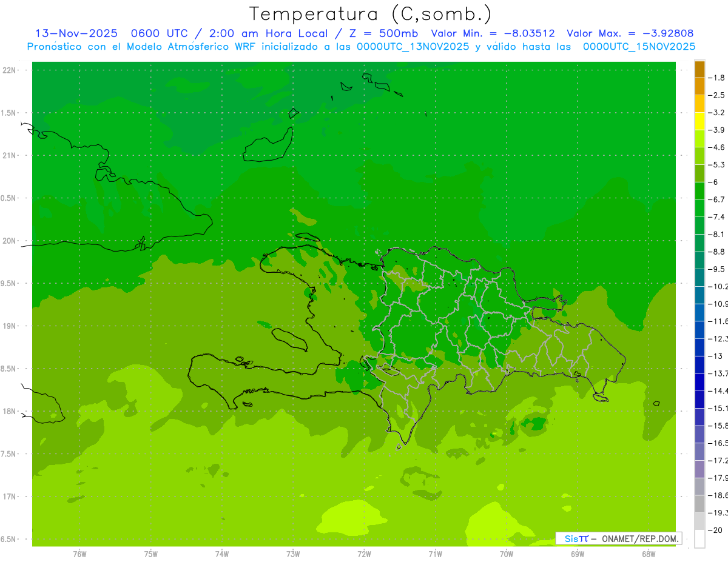Pick the dark orange swatch above -1.8

coord(700,69)
